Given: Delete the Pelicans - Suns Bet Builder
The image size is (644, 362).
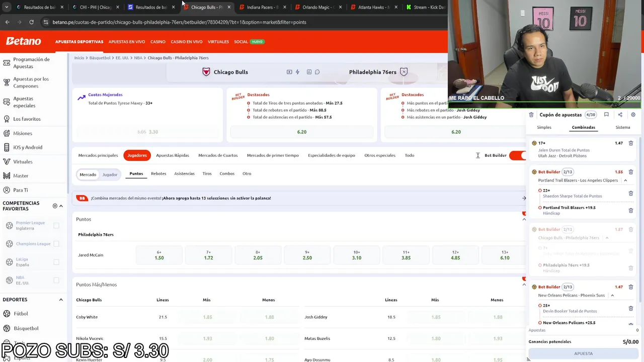Looking at the screenshot, I should tap(631, 287).
